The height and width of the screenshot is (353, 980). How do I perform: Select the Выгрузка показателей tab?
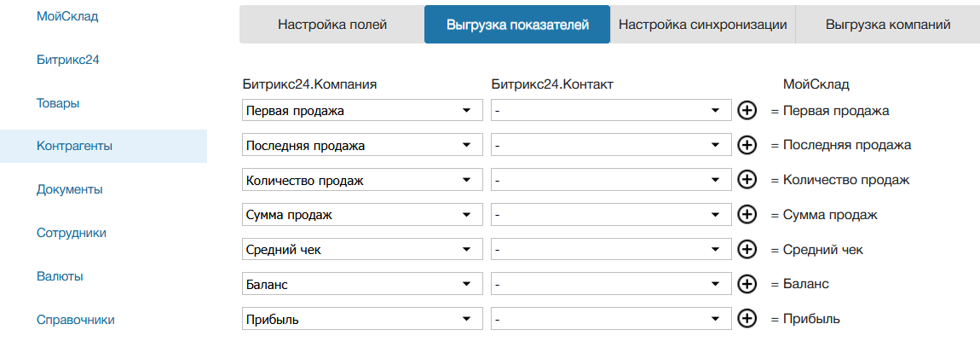[517, 25]
